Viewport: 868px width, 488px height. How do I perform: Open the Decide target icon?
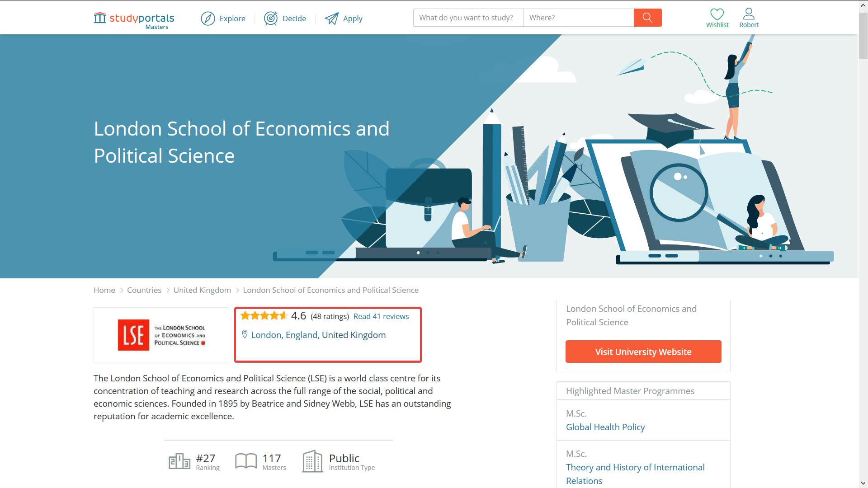pos(271,19)
